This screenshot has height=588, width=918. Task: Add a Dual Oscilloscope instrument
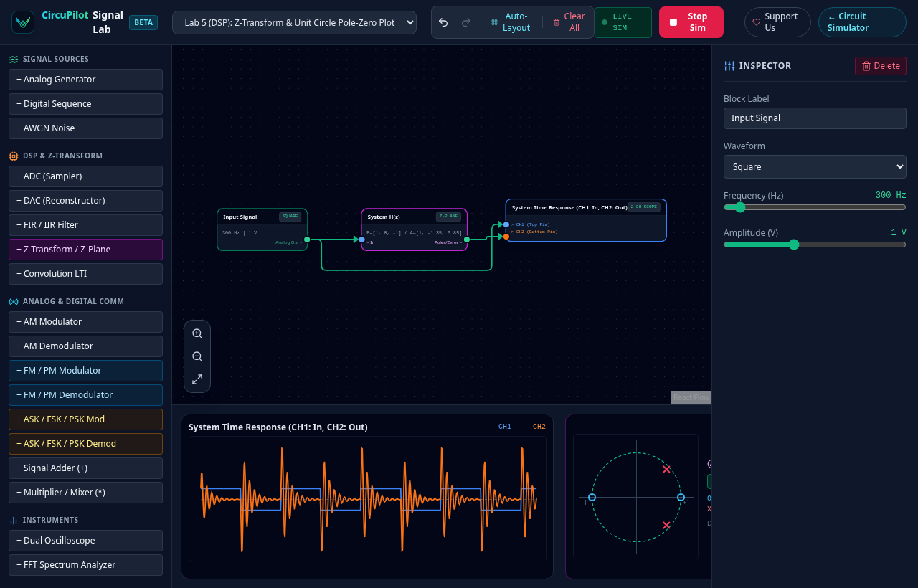(85, 541)
